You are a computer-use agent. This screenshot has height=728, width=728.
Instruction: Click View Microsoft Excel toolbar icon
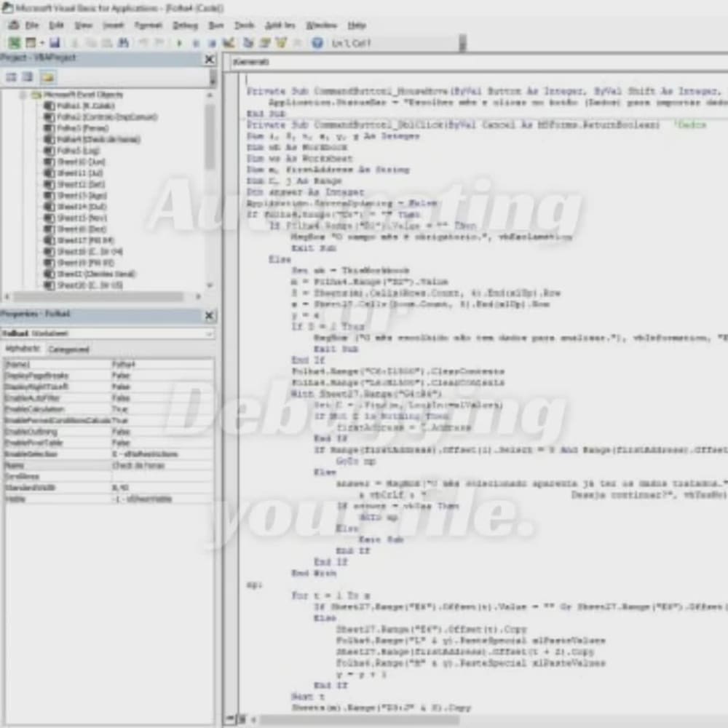(15, 43)
